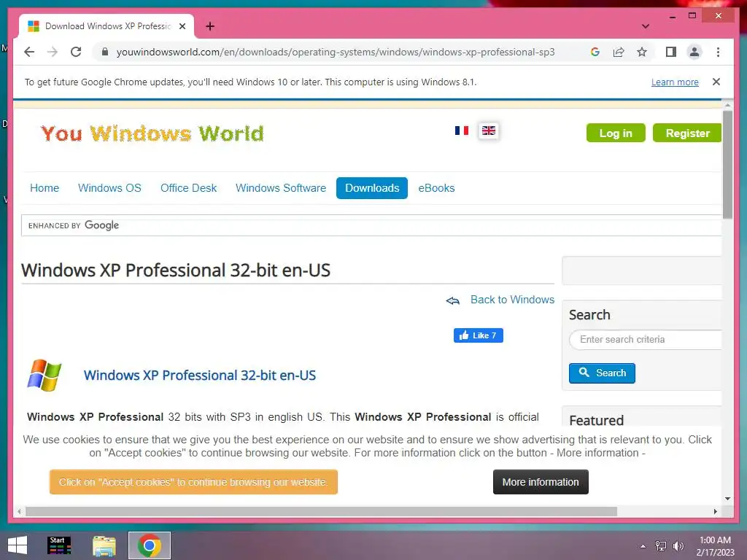This screenshot has height=560, width=747.
Task: Open the Learn more link
Action: pyautogui.click(x=675, y=82)
